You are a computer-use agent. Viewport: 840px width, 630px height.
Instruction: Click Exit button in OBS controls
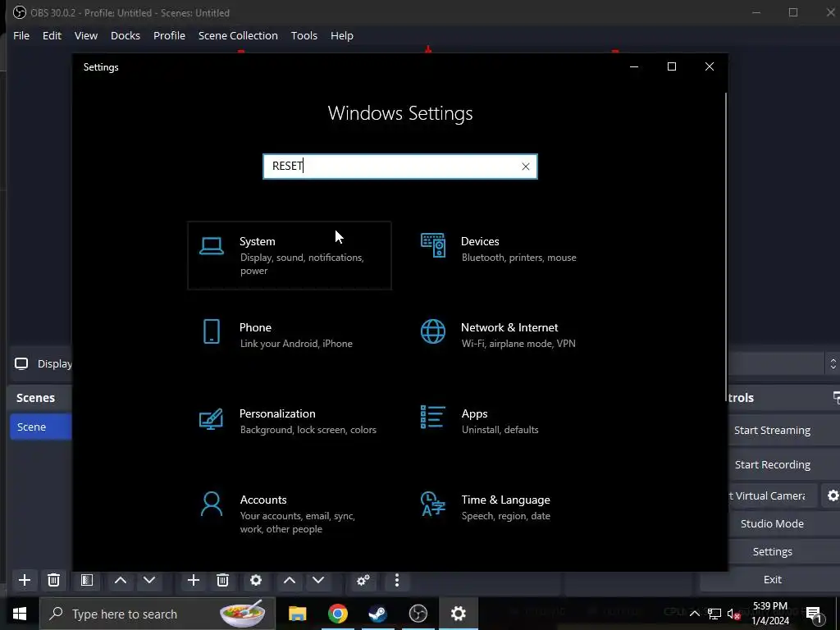click(x=772, y=579)
